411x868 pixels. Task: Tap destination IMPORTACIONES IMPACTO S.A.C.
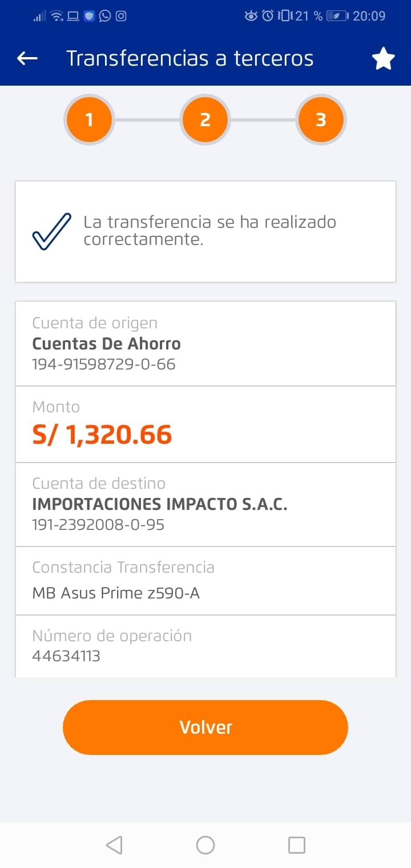[x=160, y=504]
